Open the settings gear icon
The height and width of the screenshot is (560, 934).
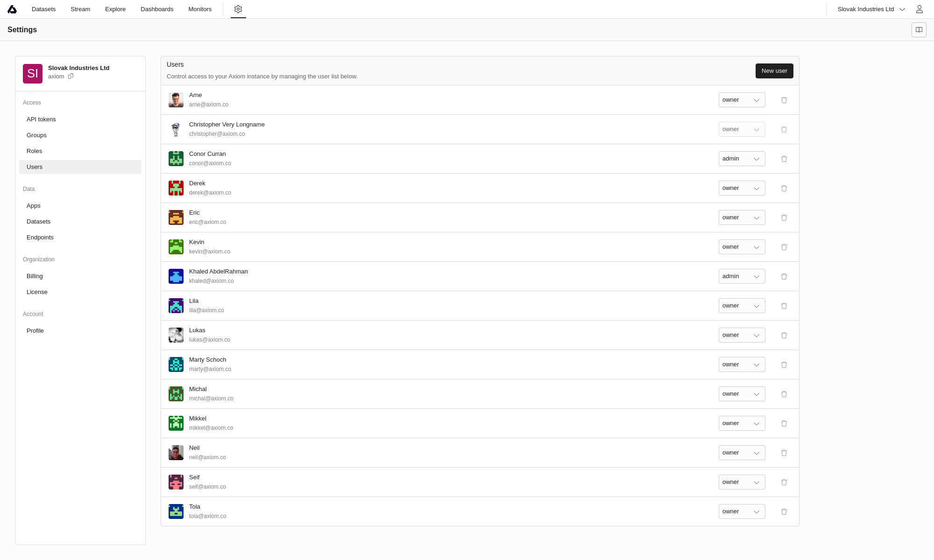pyautogui.click(x=238, y=9)
